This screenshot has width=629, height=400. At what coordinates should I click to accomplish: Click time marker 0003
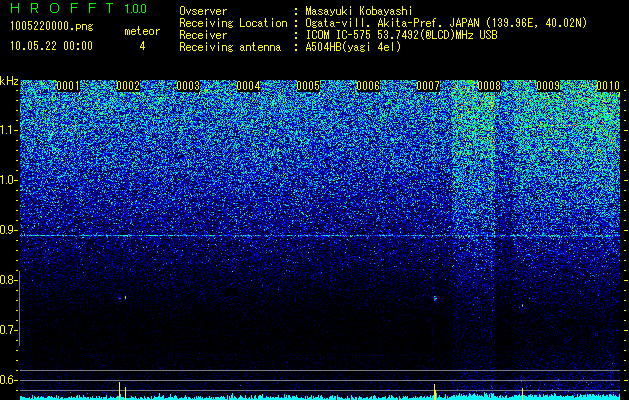[x=188, y=86]
